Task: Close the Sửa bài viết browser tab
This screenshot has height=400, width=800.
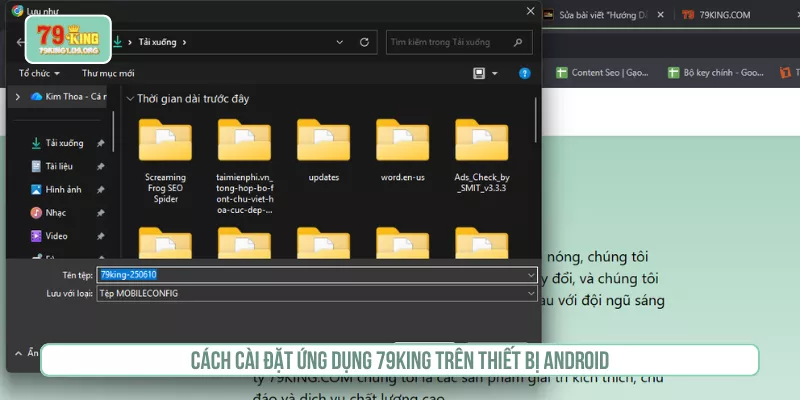Action: point(660,15)
